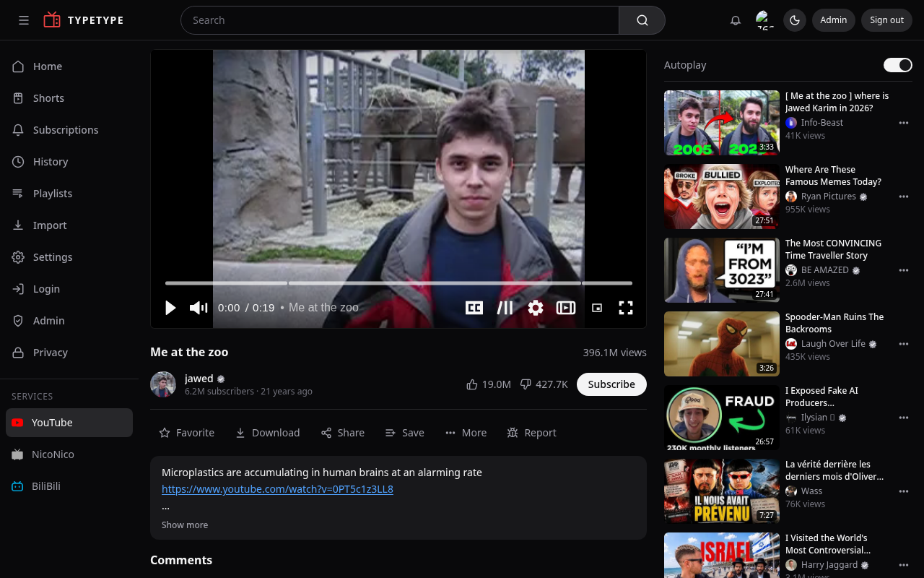Open player settings gear
This screenshot has height=578, width=924.
(x=536, y=308)
